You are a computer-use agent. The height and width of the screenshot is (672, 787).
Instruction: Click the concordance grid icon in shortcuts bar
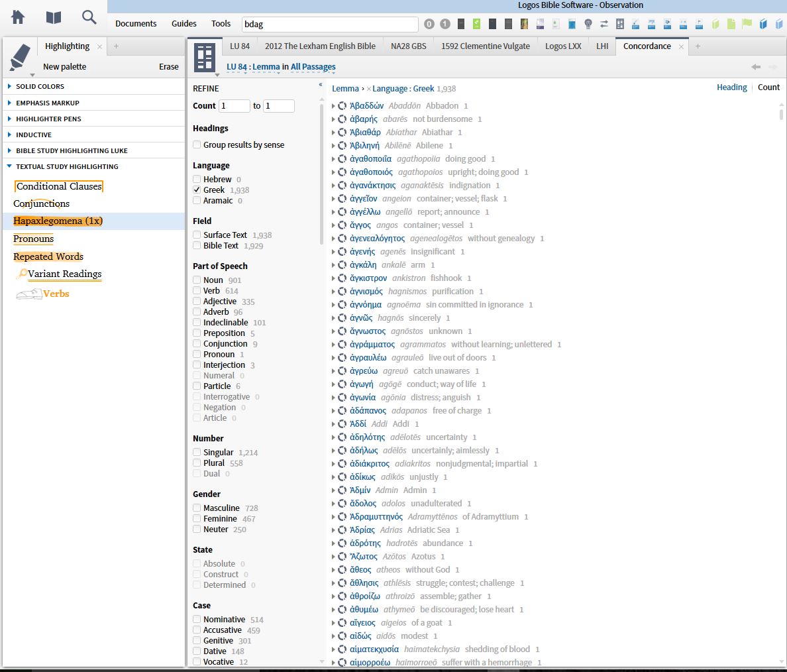[x=620, y=24]
